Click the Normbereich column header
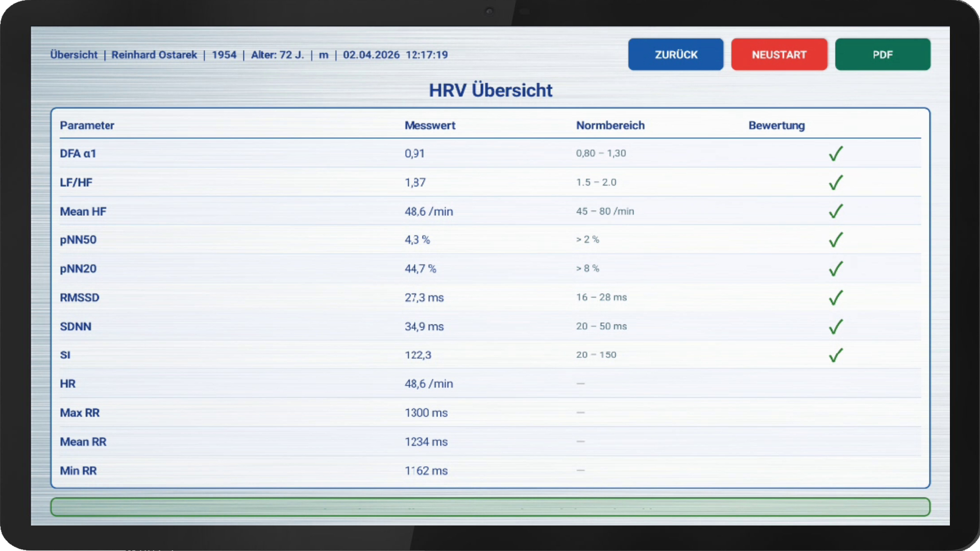 coord(610,126)
